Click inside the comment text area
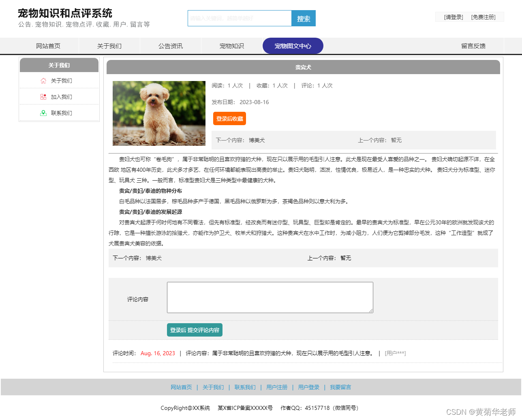The width and height of the screenshot is (522, 420). tap(270, 297)
